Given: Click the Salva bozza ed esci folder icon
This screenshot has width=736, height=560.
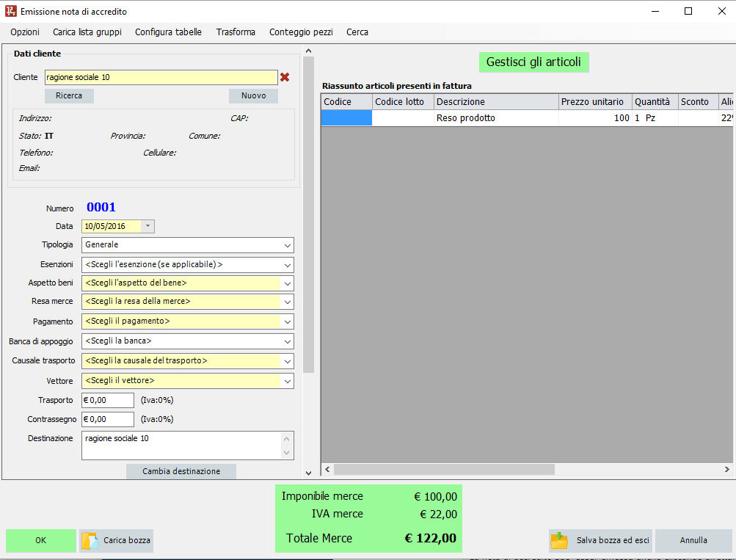Looking at the screenshot, I should pyautogui.click(x=560, y=541).
